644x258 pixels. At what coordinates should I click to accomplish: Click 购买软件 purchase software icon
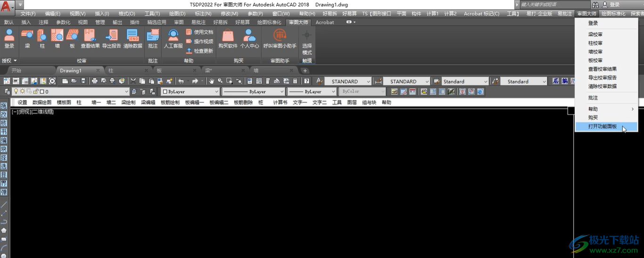pos(228,39)
